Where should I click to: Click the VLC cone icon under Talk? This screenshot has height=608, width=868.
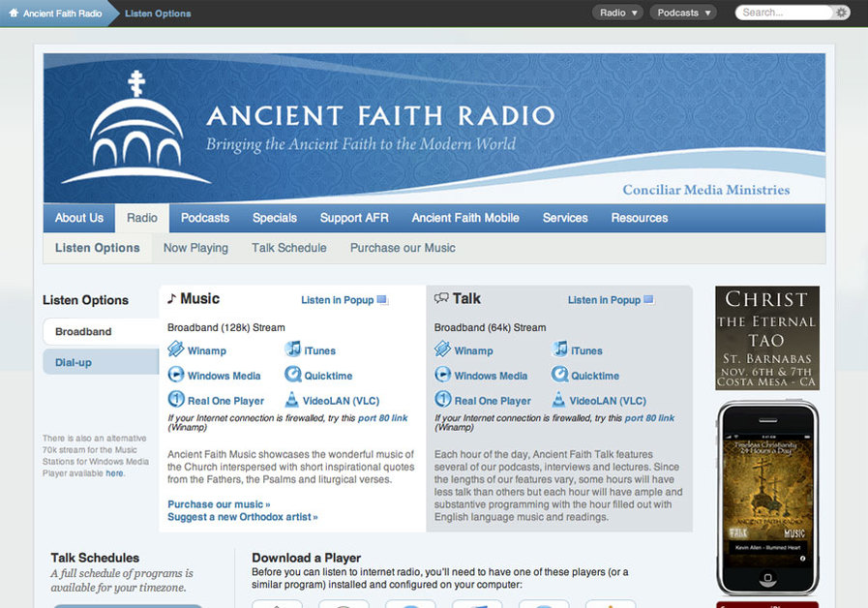click(558, 399)
